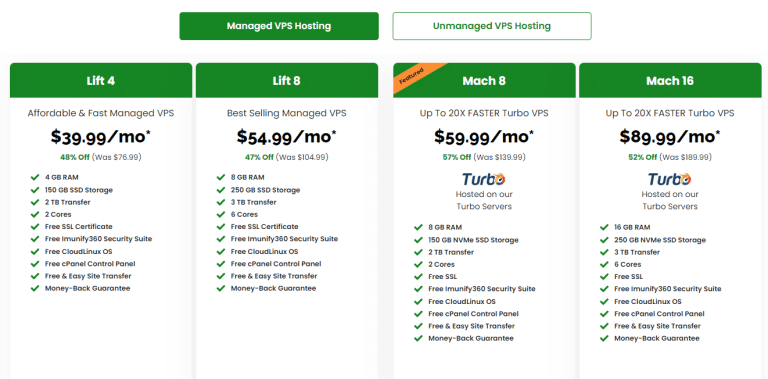The image size is (768, 379).
Task: Switch to Unmanaged VPS Hosting tab
Action: tap(492, 26)
